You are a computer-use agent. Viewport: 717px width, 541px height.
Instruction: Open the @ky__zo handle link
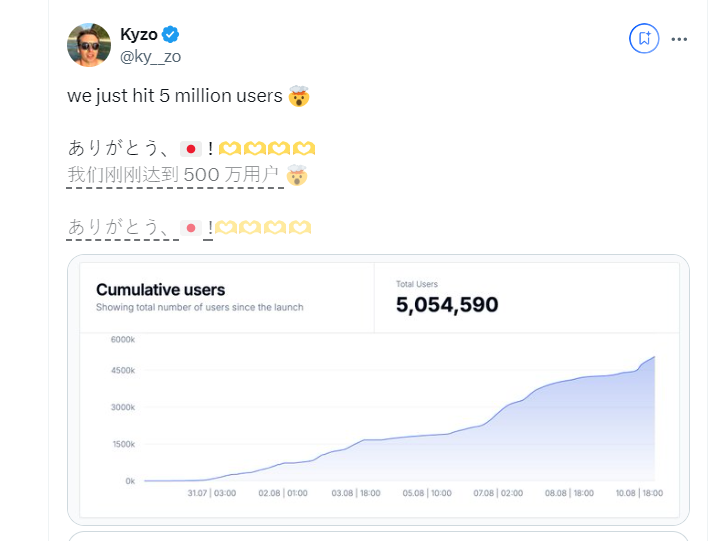point(150,56)
